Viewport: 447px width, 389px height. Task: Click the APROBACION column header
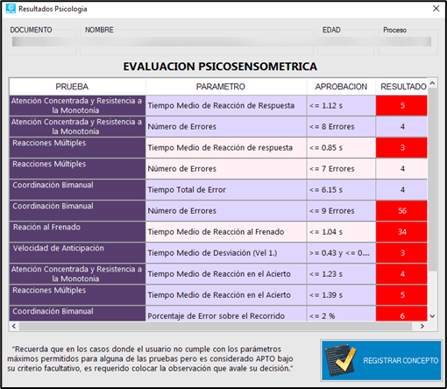[x=341, y=87]
